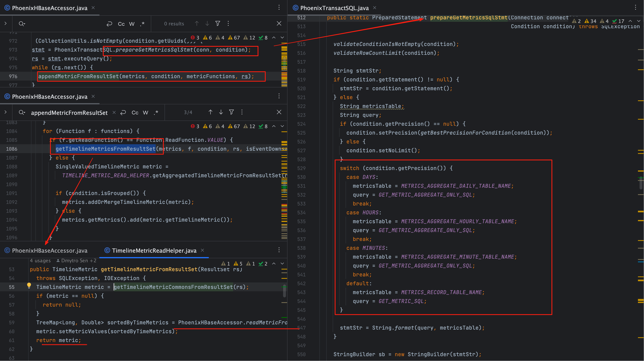Open warning count 67 in middle editor inspections
The image size is (644, 361).
[234, 127]
